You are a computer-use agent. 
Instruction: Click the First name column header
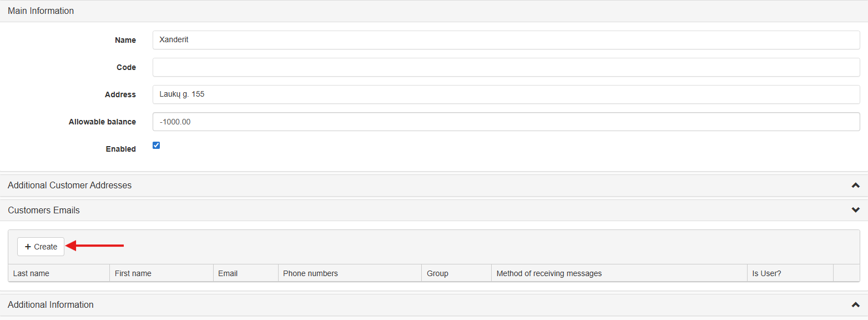(133, 273)
